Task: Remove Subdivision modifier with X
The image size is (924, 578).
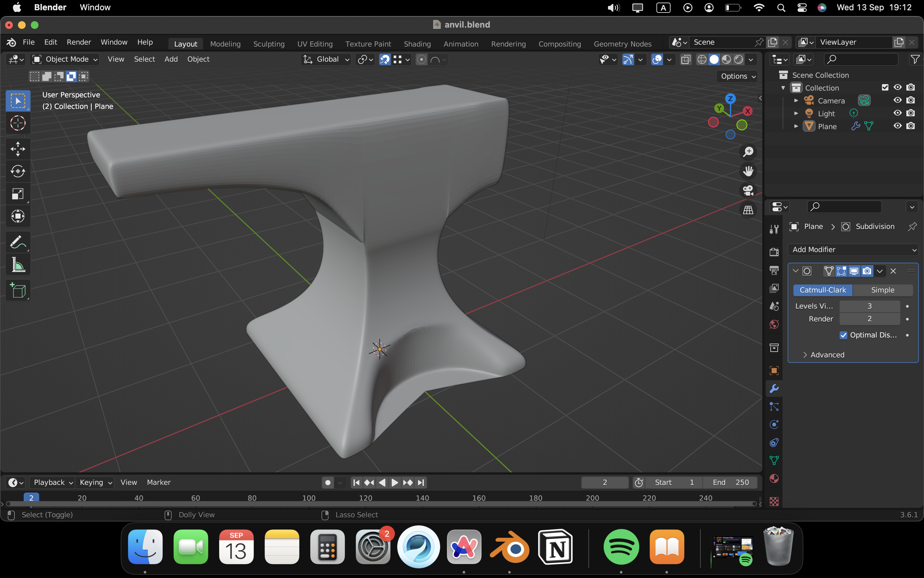Action: pyautogui.click(x=893, y=271)
